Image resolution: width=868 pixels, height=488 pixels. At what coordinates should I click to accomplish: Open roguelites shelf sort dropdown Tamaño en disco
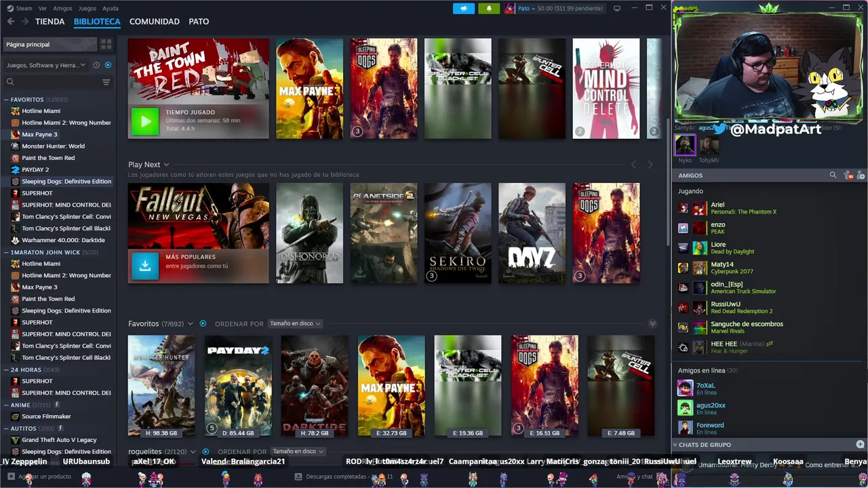(x=298, y=451)
